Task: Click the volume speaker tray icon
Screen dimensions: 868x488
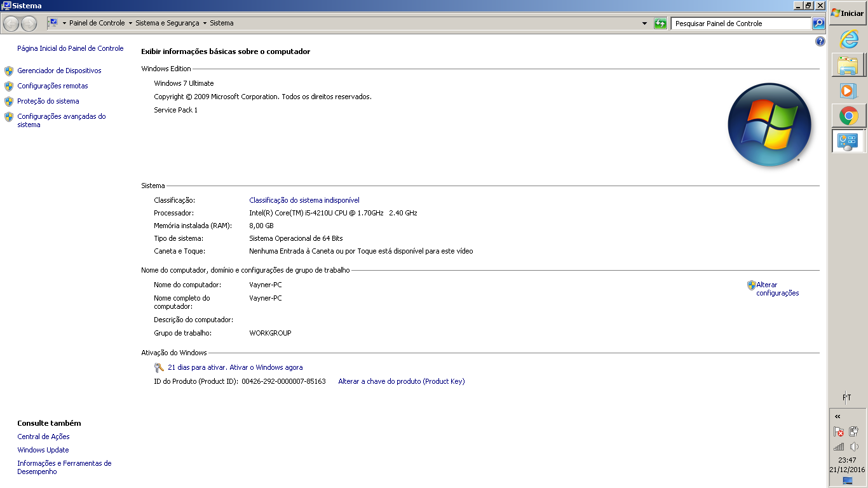Action: coord(854,447)
